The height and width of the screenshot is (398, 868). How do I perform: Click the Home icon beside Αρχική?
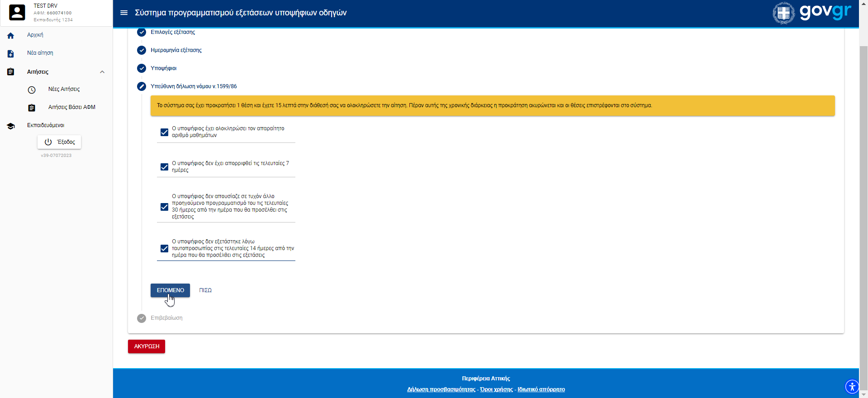pos(11,35)
